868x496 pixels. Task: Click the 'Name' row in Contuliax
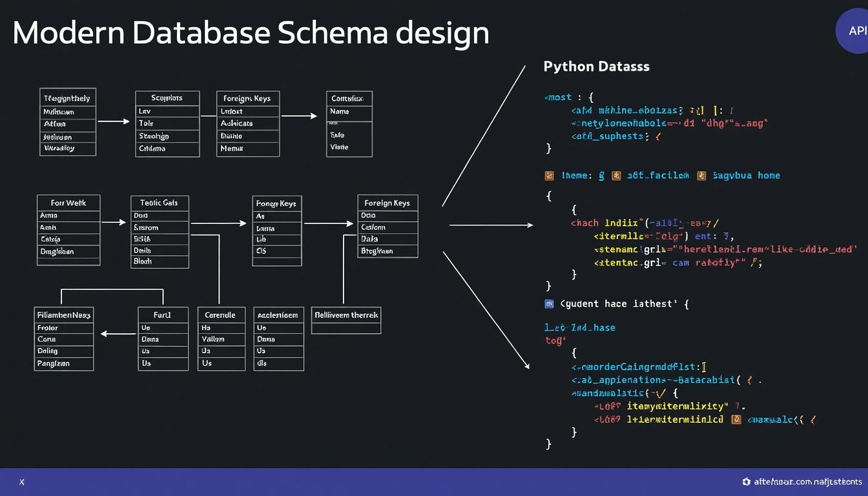[x=349, y=112]
